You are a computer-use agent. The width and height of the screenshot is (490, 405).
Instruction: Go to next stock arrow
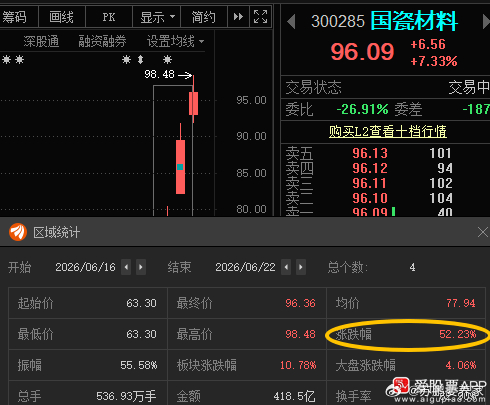point(486,22)
